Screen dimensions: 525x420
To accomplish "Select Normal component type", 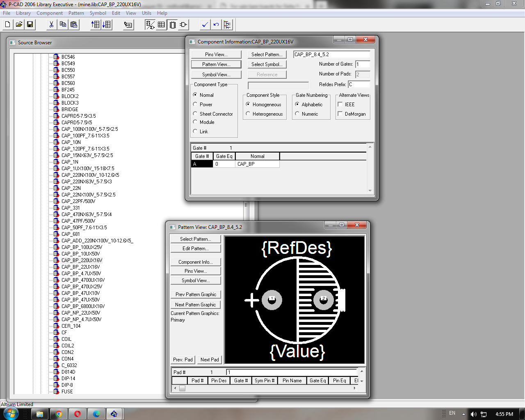I will [x=195, y=95].
